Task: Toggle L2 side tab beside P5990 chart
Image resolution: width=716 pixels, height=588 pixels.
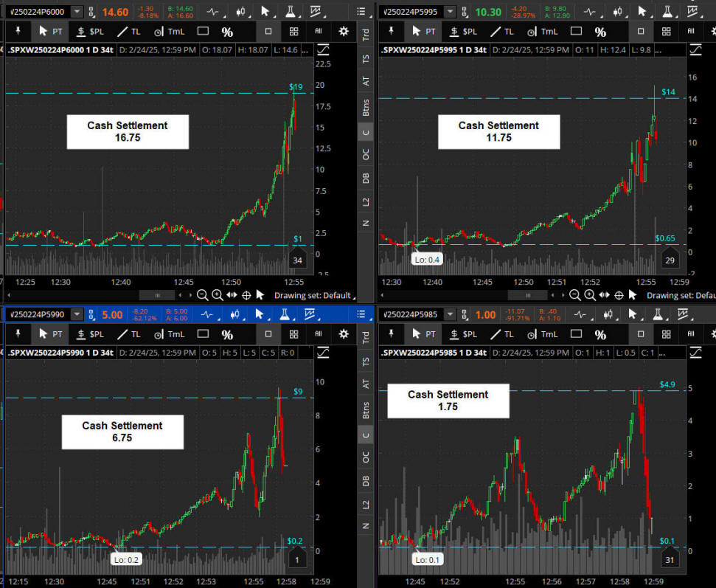Action: [365, 505]
